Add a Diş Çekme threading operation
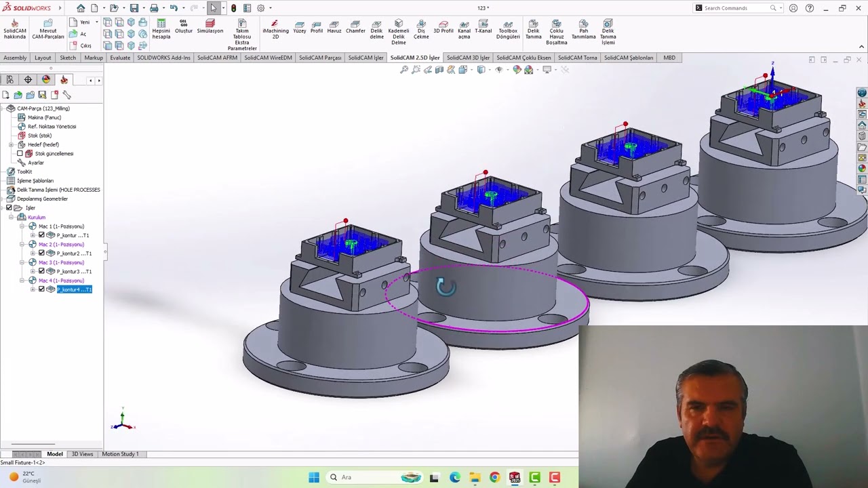Screen dimensions: 868x488 (x=421, y=29)
